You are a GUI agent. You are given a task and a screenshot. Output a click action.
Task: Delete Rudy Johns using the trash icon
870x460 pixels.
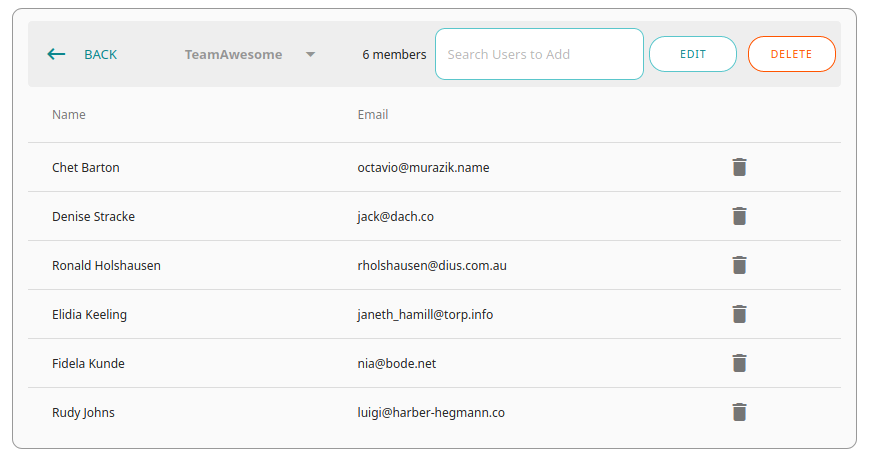pos(739,412)
